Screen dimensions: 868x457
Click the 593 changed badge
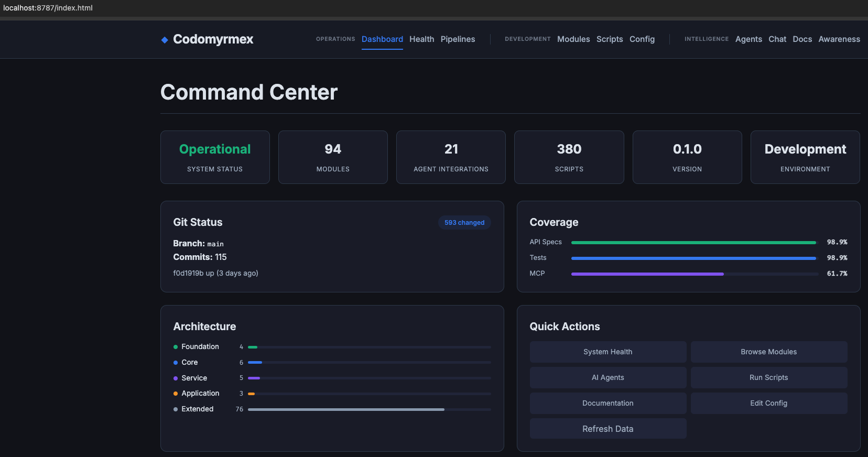pos(464,223)
